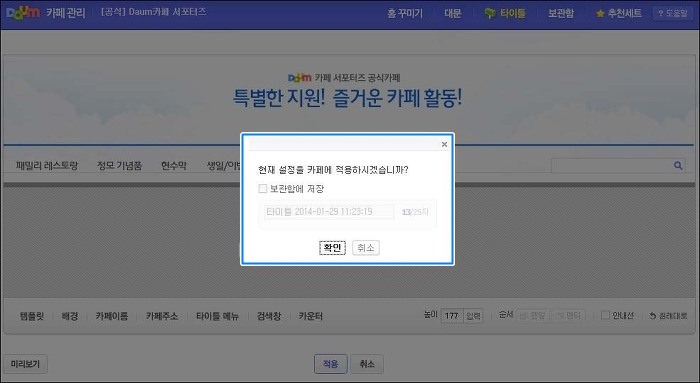700x383 pixels.
Task: Open the 보관함 menu
Action: (x=561, y=13)
